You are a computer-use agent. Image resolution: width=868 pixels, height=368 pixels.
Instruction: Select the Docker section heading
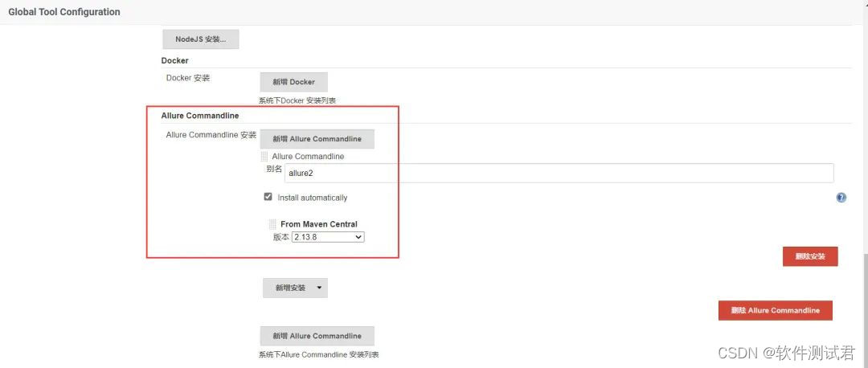175,60
